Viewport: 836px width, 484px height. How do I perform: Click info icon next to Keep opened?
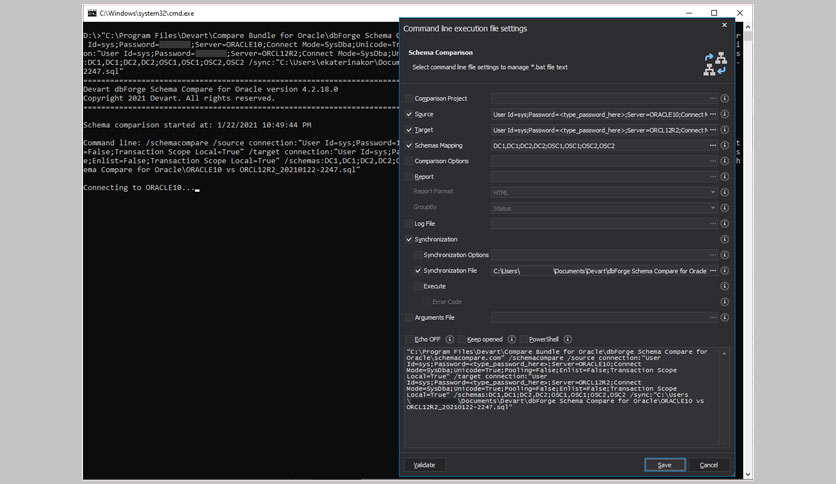[x=512, y=339]
